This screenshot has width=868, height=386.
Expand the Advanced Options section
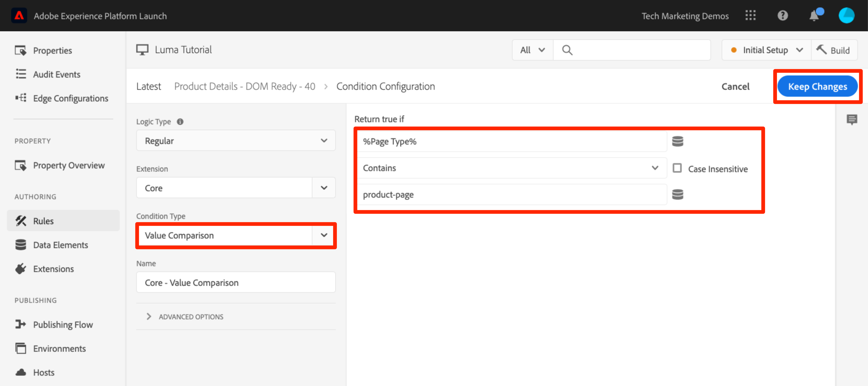pyautogui.click(x=191, y=317)
